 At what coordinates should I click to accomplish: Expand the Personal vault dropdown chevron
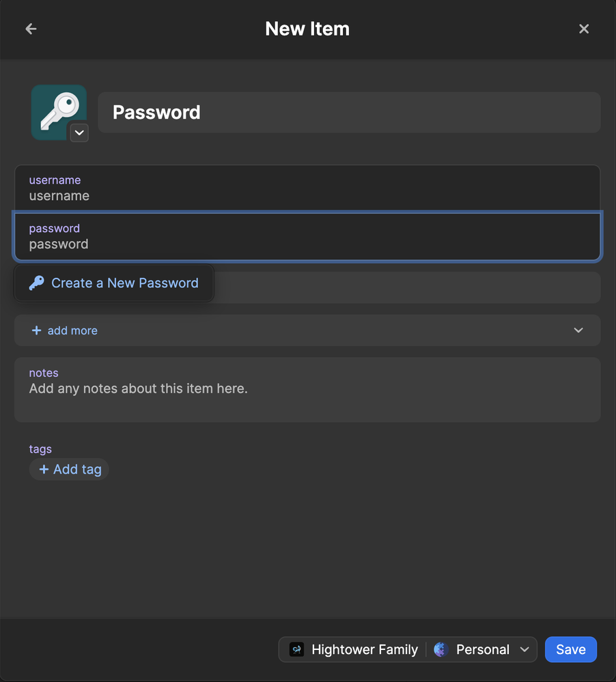pyautogui.click(x=524, y=650)
